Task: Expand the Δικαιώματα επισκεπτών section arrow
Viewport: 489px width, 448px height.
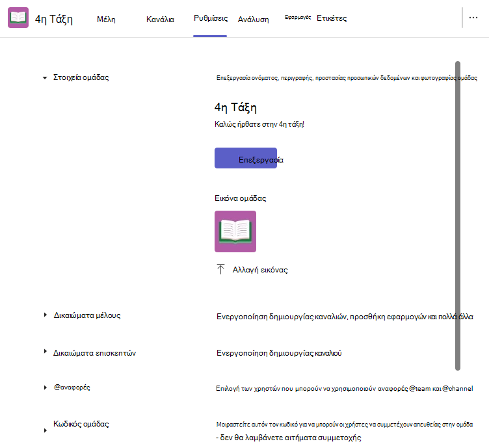Action: click(46, 351)
